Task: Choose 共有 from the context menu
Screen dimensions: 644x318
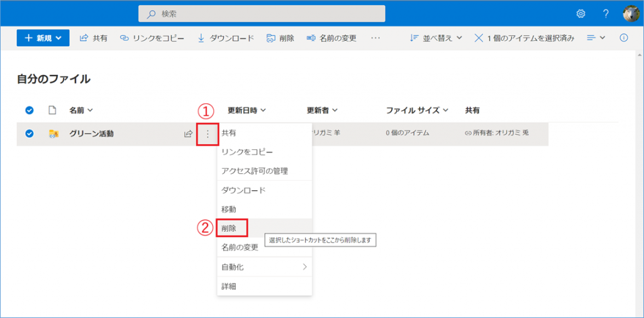Action: coord(265,133)
